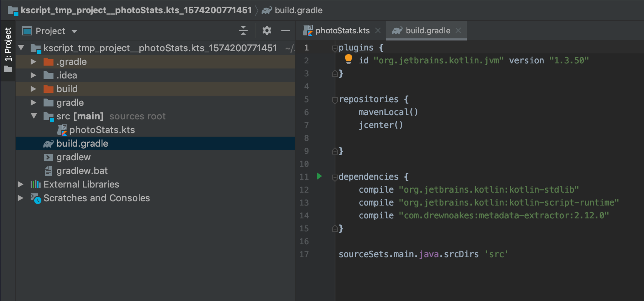The height and width of the screenshot is (301, 644).
Task: Click the fold-end marker on line 9
Action: pyautogui.click(x=335, y=151)
